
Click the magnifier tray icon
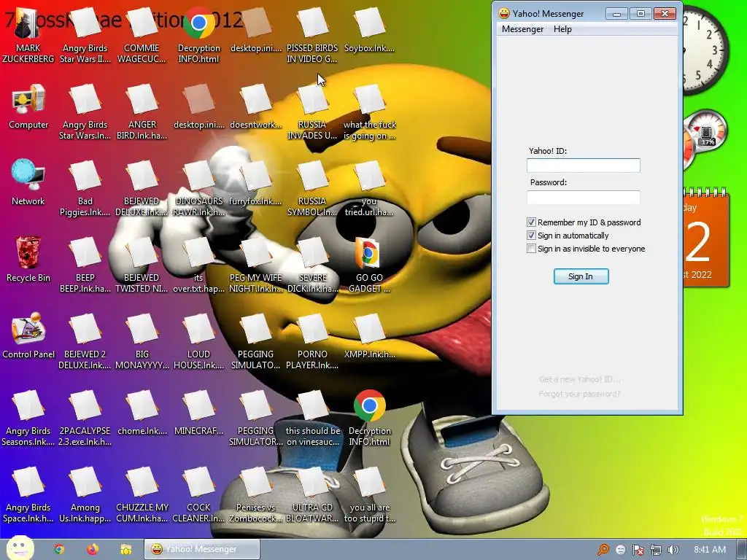click(x=603, y=550)
